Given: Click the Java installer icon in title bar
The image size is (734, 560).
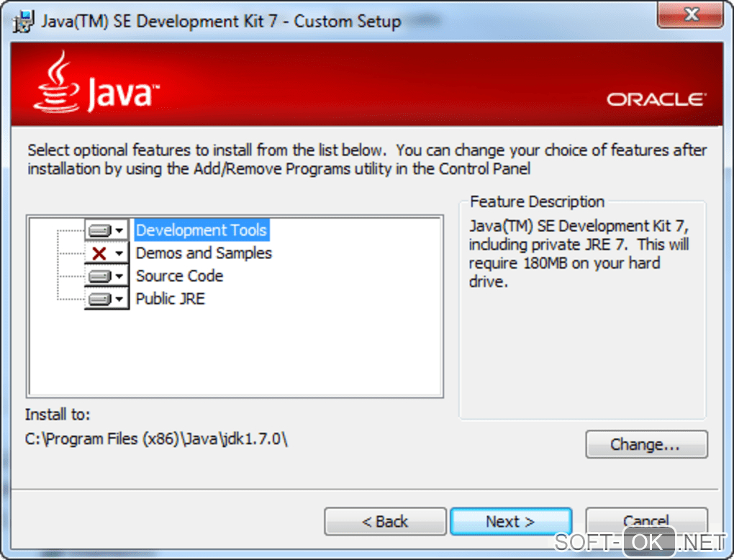Looking at the screenshot, I should point(23,21).
